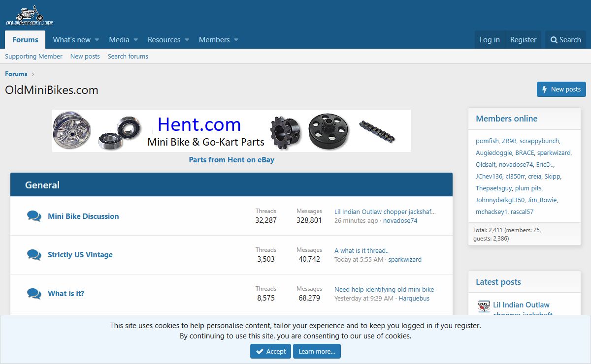Open the Search forums link
Viewport: 591px width, 364px height.
click(x=128, y=56)
